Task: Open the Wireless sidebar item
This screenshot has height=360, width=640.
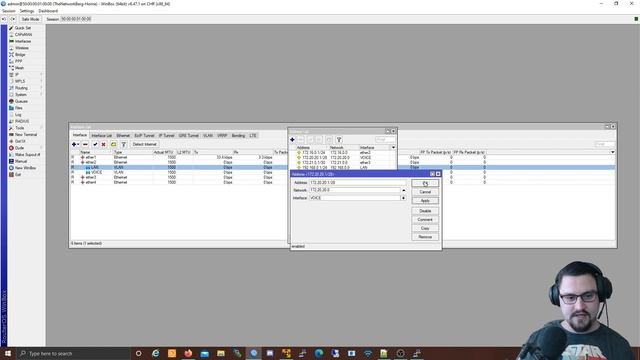Action: (x=22, y=48)
